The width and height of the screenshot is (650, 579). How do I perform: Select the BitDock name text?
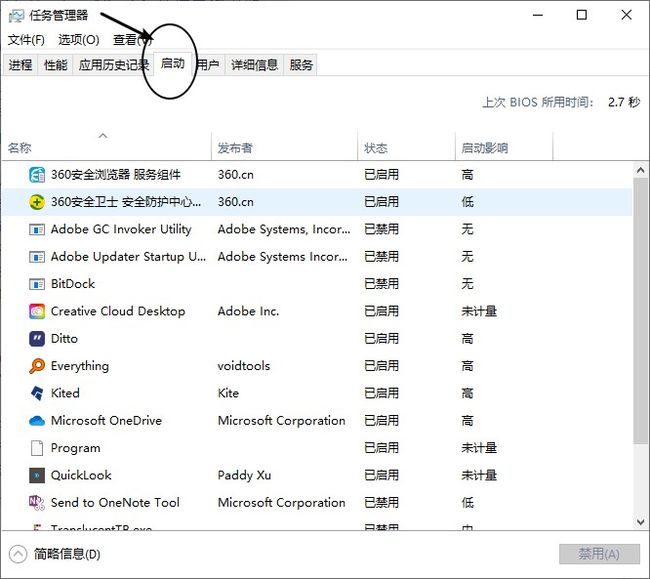(73, 284)
